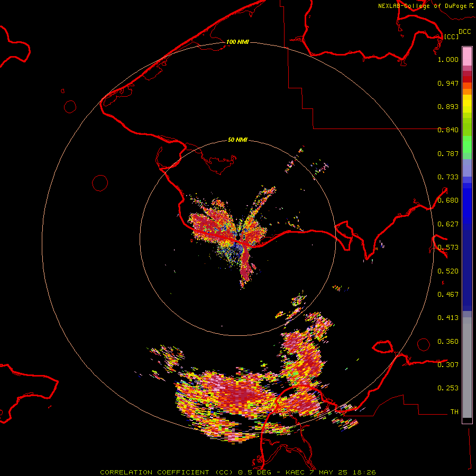Click the 0.840 scale value
This screenshot has width=476, height=476.
click(x=448, y=130)
